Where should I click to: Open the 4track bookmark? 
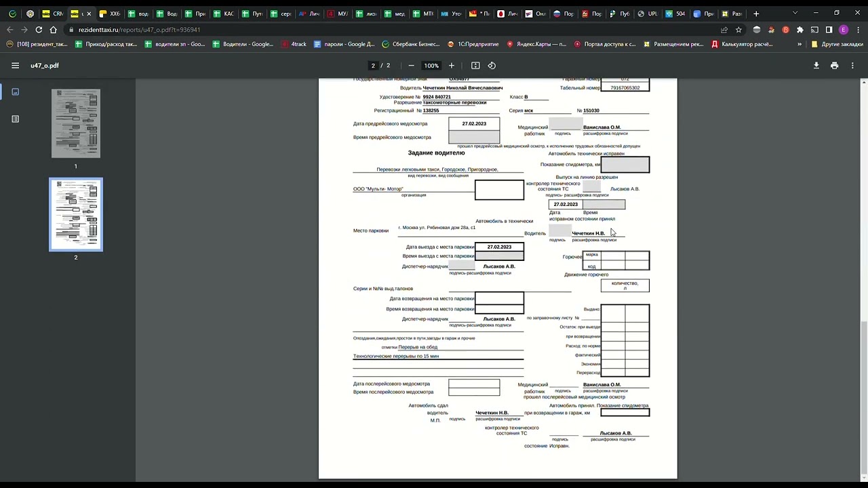294,44
